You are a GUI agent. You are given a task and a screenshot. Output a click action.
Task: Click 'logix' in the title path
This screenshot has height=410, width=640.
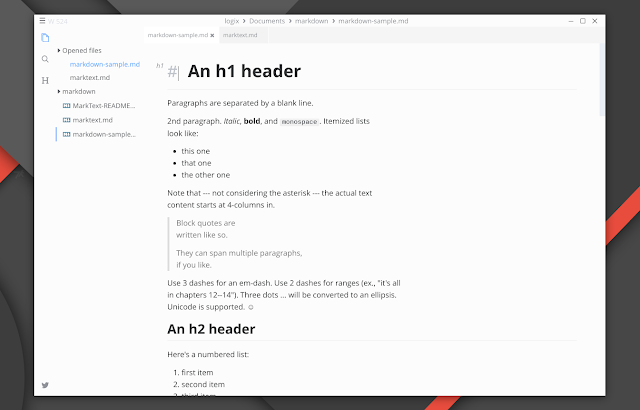pos(231,21)
